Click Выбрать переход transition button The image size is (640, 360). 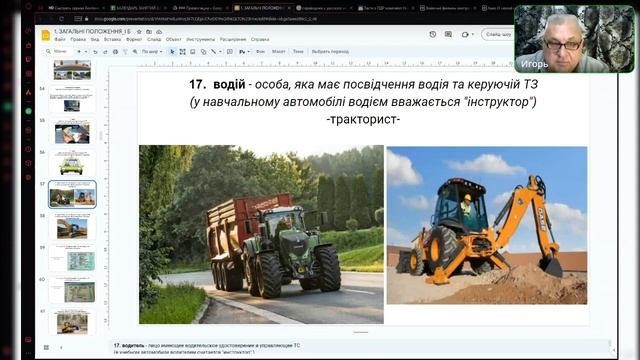[330, 52]
